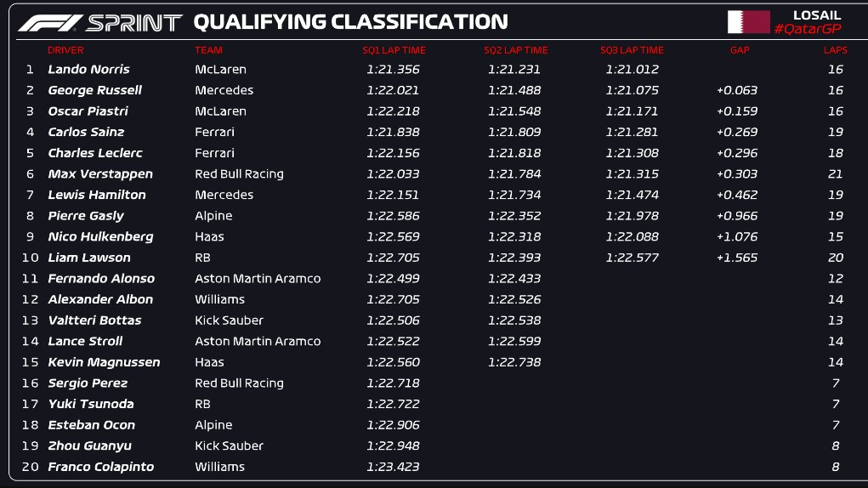
Task: Select Franco Colapinto in last row
Action: [101, 467]
